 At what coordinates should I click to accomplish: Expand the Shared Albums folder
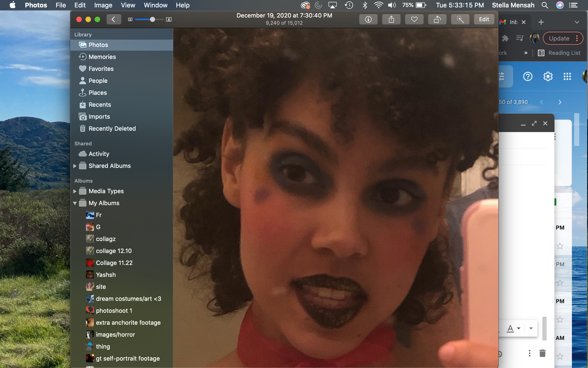pos(75,166)
